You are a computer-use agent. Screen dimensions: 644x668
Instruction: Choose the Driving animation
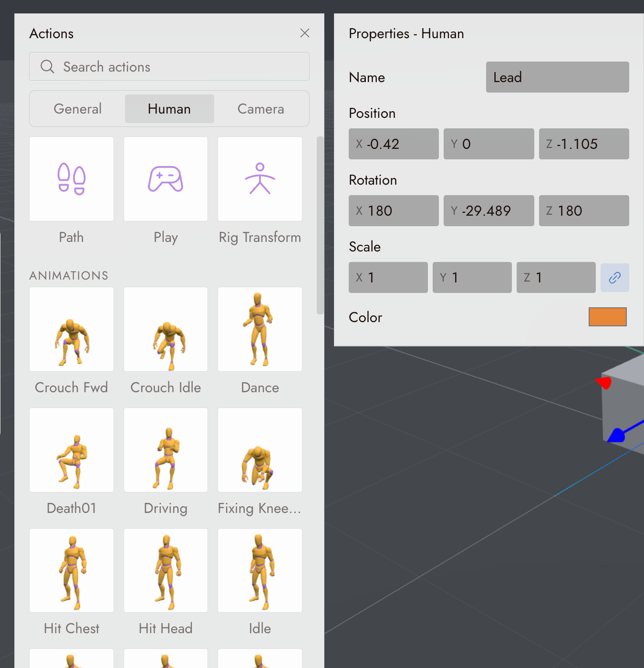(166, 450)
